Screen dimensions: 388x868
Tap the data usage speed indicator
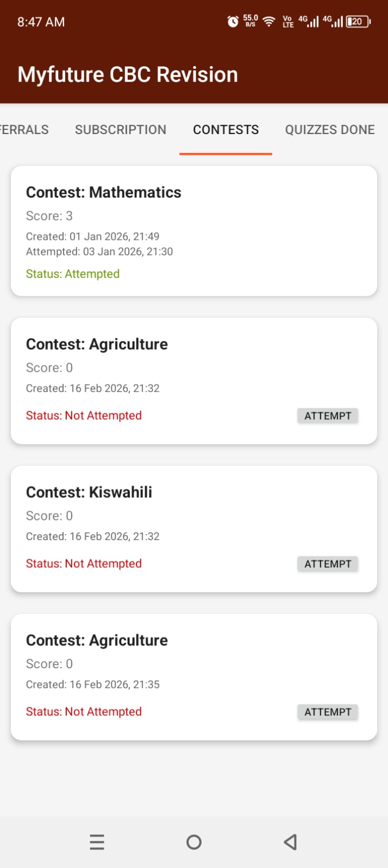(249, 21)
